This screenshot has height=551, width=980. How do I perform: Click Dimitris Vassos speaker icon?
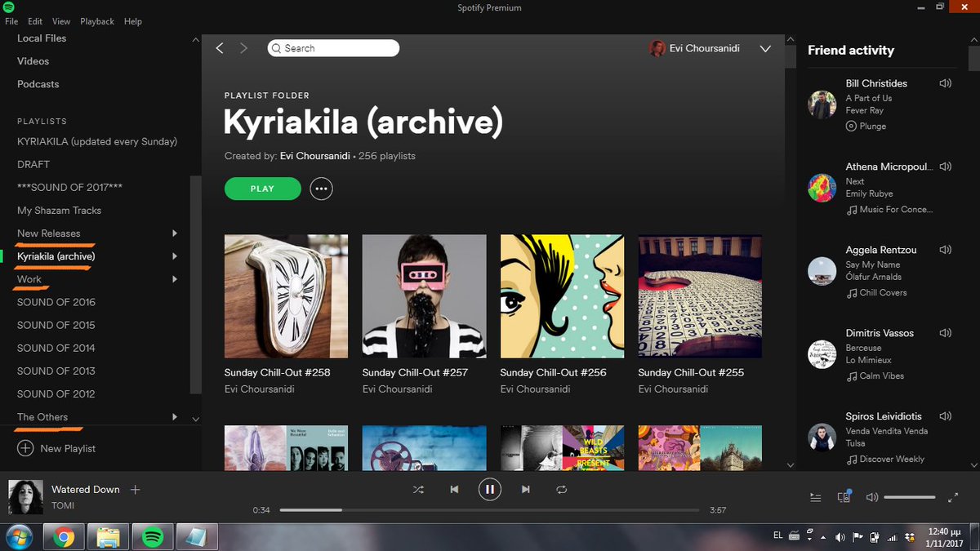click(x=946, y=333)
